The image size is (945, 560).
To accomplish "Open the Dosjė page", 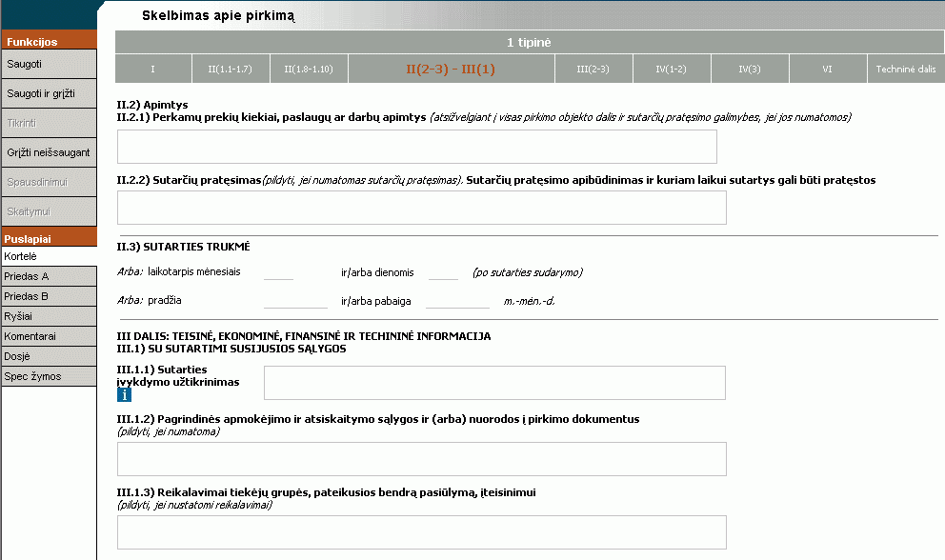I will (49, 356).
